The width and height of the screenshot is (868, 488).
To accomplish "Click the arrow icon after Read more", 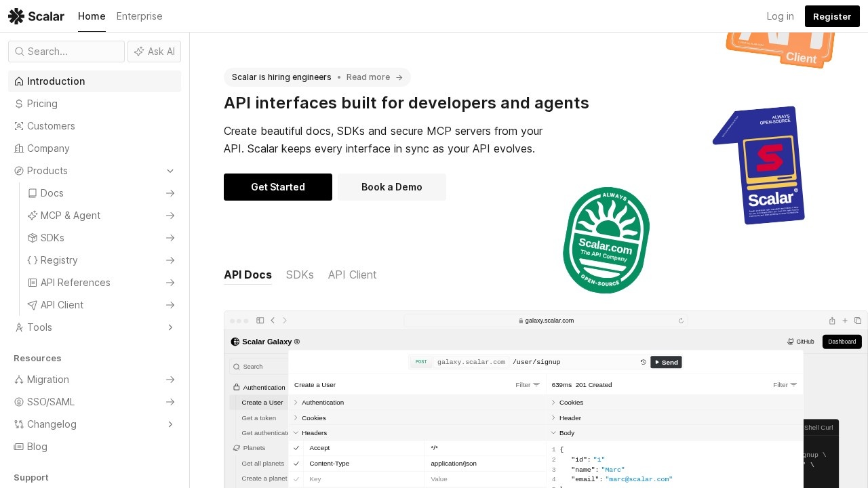I will pos(399,77).
